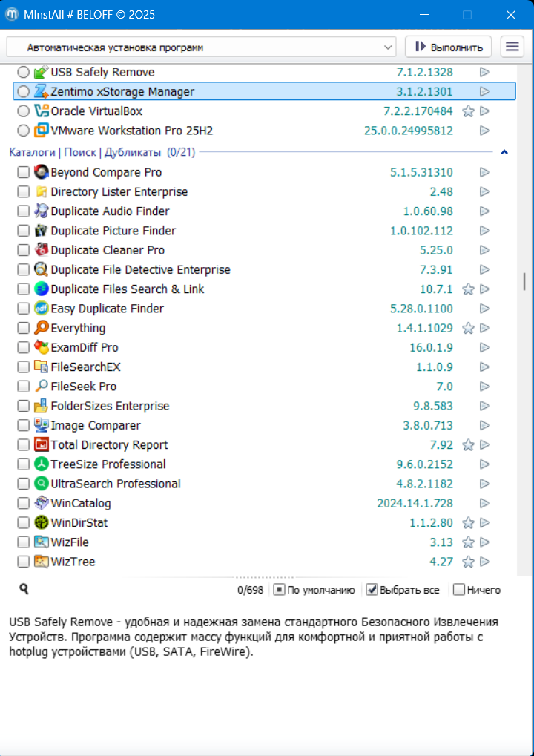Viewport: 534px width, 756px height.
Task: Check the Duplicate Cleaner Pro checkbox
Action: (x=24, y=250)
